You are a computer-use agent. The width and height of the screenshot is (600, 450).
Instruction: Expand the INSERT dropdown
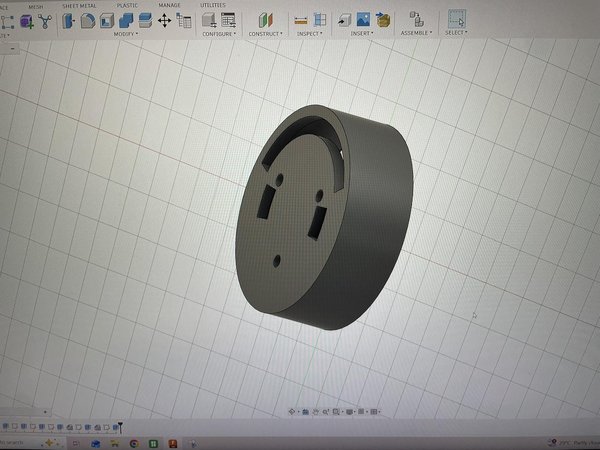(362, 33)
